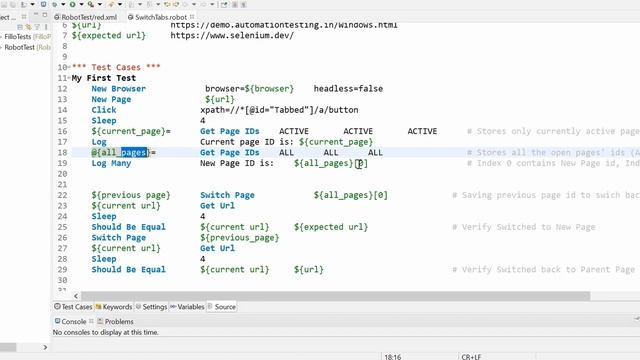Screen dimensions: 640x360
Task: Maximize the project explorer panel
Action: (44, 15)
